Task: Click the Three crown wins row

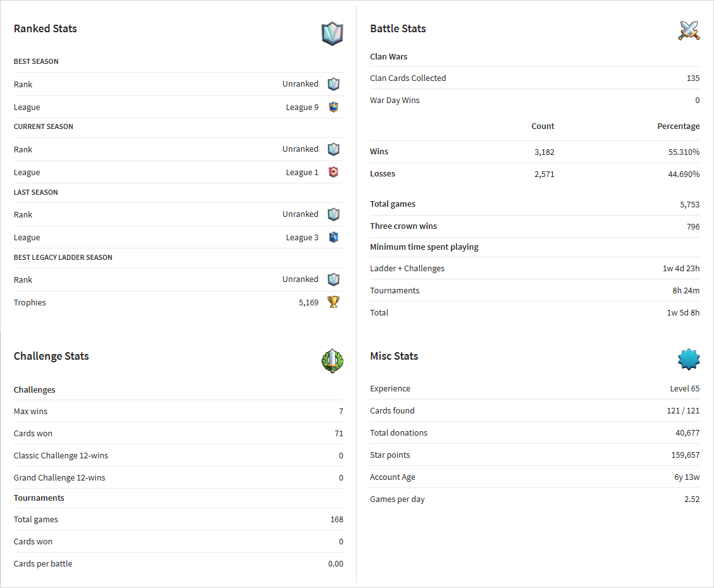Action: [x=534, y=226]
